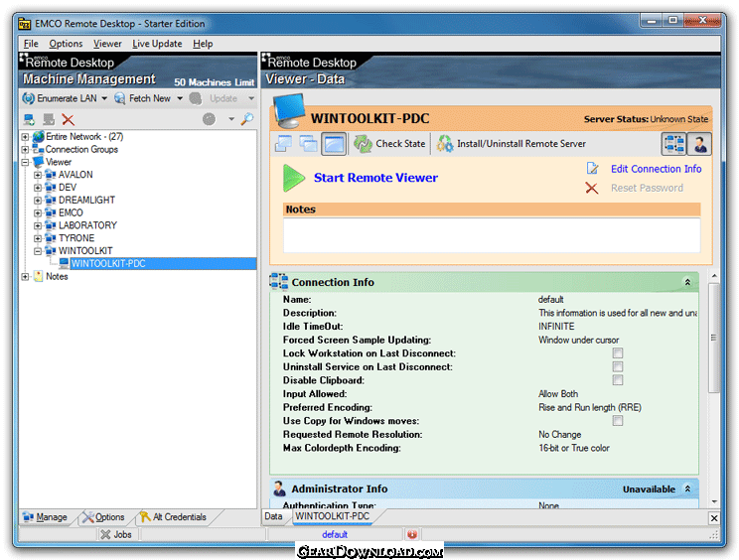Screen dimensions: 739x560
Task: Expand the Entire Network node
Action: pos(25,137)
